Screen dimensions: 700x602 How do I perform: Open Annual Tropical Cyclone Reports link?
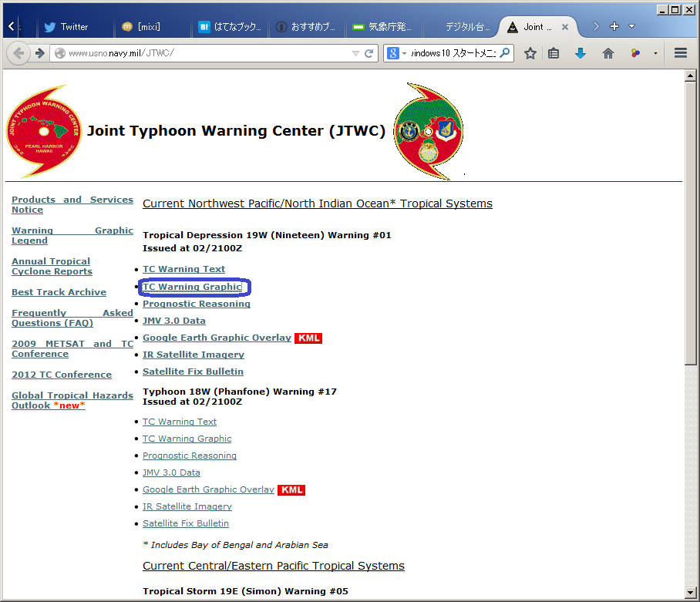coord(52,267)
